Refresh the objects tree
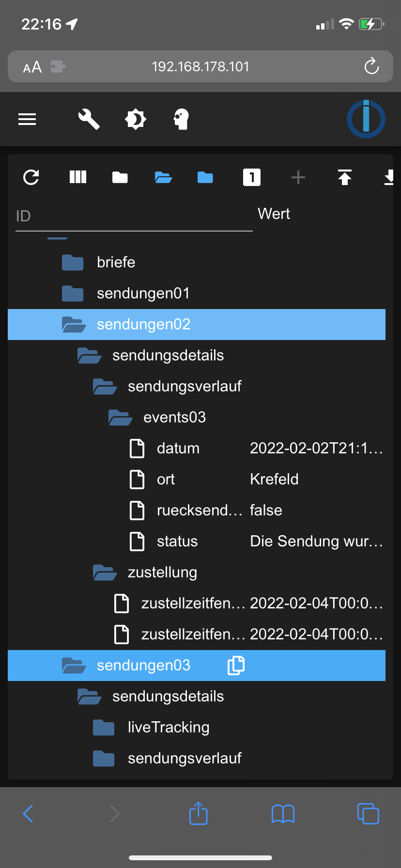This screenshot has height=868, width=401. (x=31, y=177)
